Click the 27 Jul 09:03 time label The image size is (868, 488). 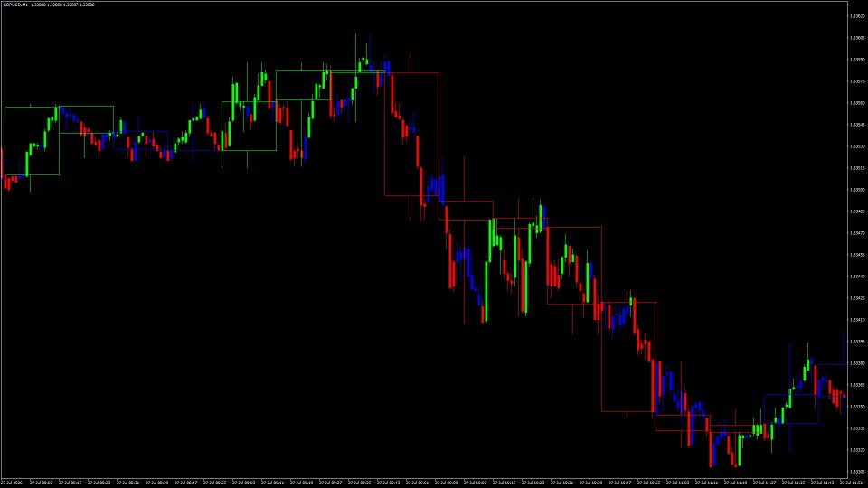(243, 483)
